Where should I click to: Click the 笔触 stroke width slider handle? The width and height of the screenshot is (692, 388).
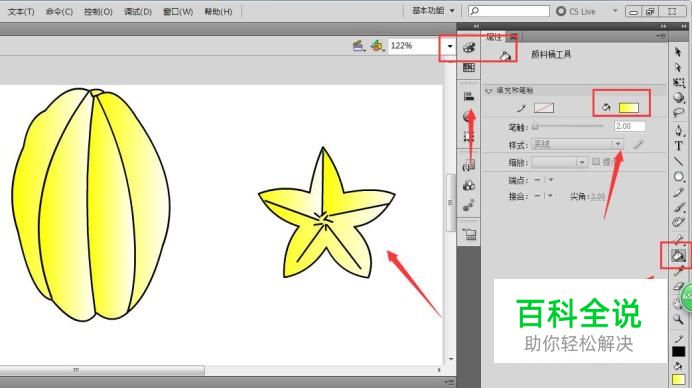[x=535, y=126]
